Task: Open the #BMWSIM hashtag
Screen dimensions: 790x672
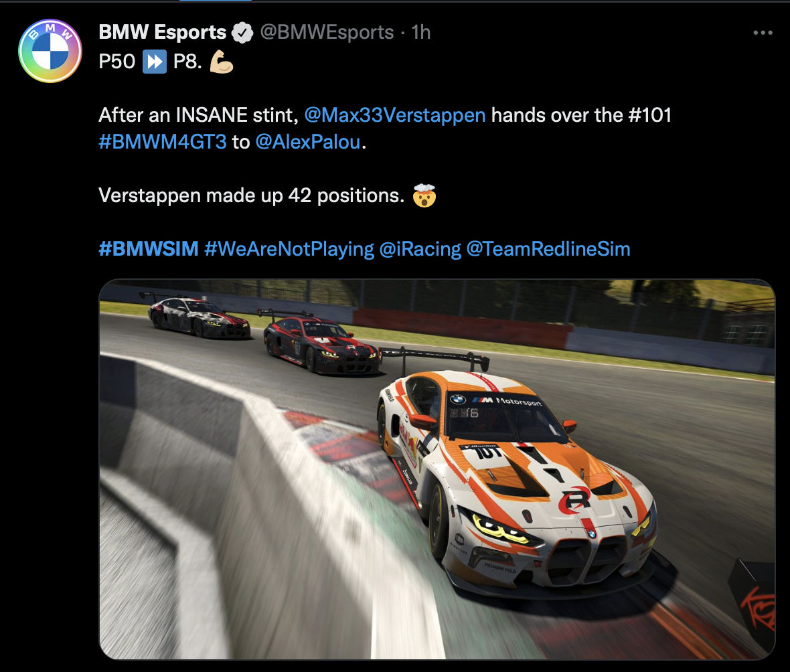Action: tap(149, 249)
